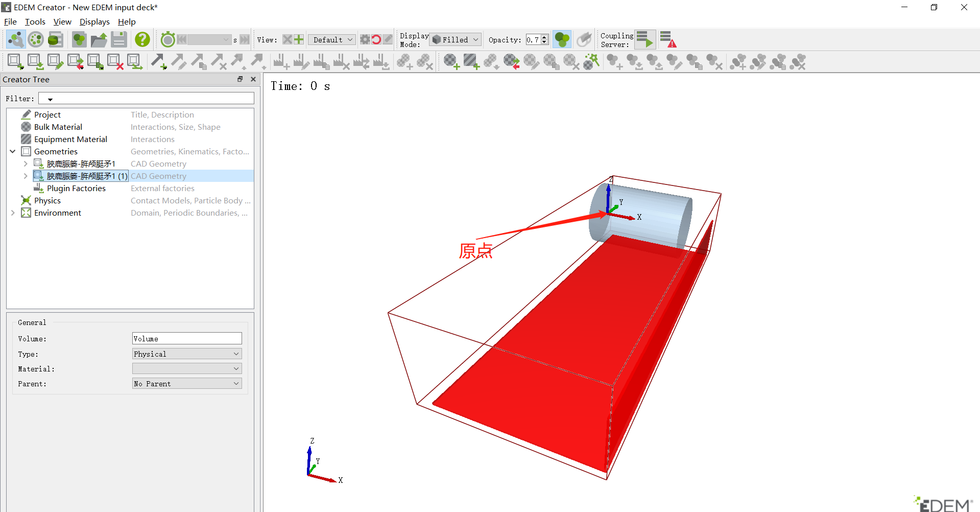Click the view settings gear icon

click(x=365, y=39)
